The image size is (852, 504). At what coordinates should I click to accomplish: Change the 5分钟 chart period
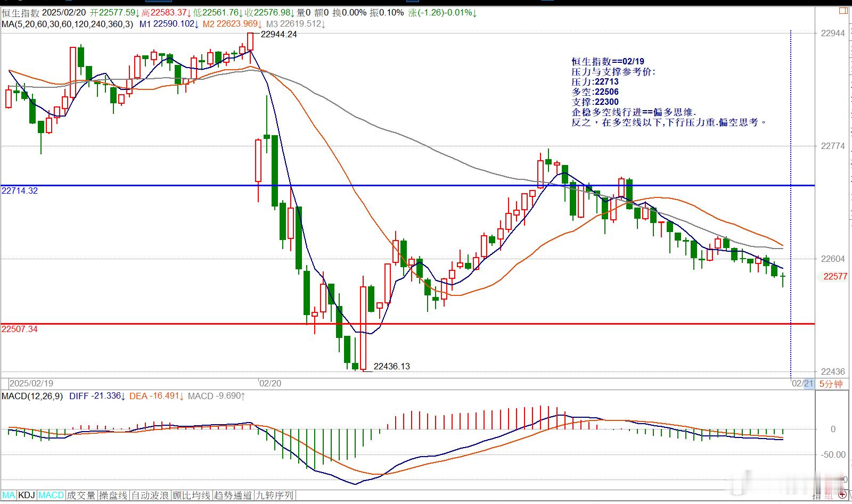pyautogui.click(x=831, y=384)
